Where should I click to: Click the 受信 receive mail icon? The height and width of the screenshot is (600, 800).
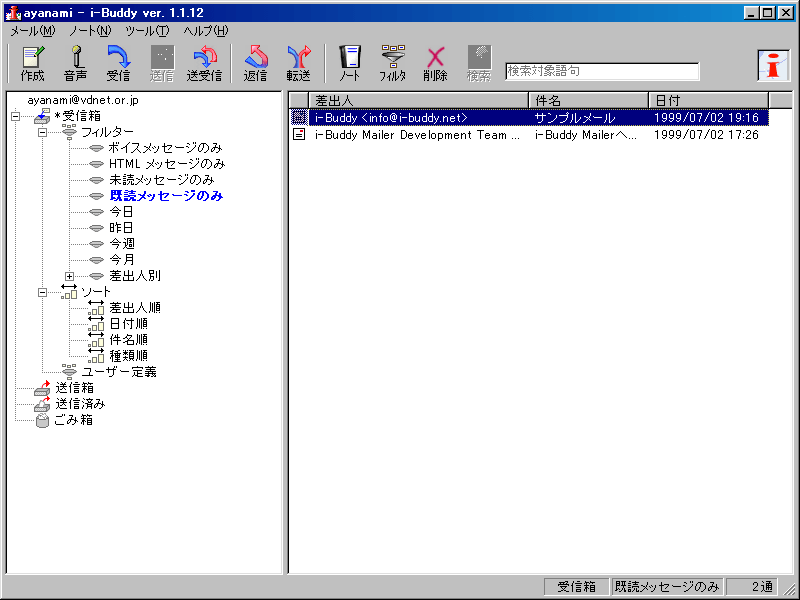pos(118,63)
